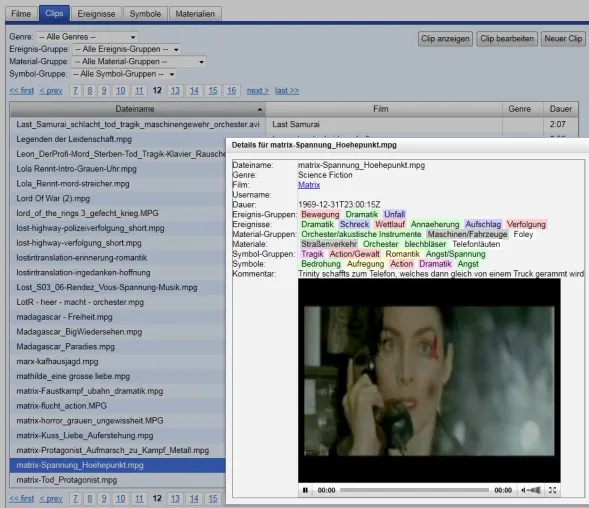Select the Clips tab
Screen dimensions: 589x508
(x=54, y=13)
